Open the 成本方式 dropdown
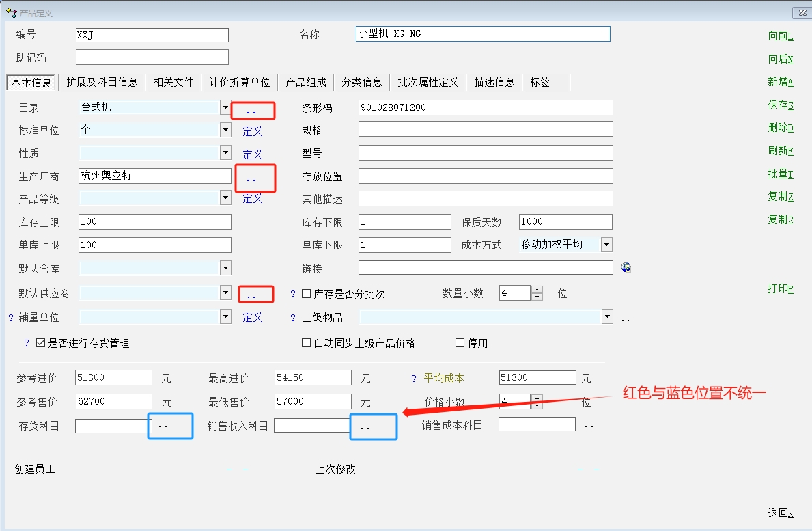This screenshot has width=812, height=531. point(606,245)
